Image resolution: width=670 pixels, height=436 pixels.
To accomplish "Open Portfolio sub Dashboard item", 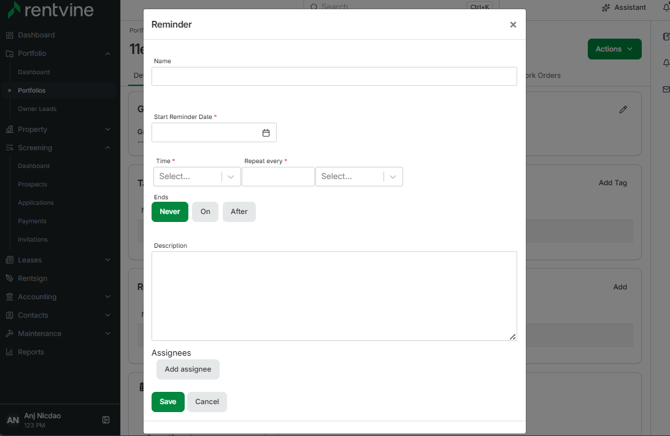I will click(x=33, y=72).
